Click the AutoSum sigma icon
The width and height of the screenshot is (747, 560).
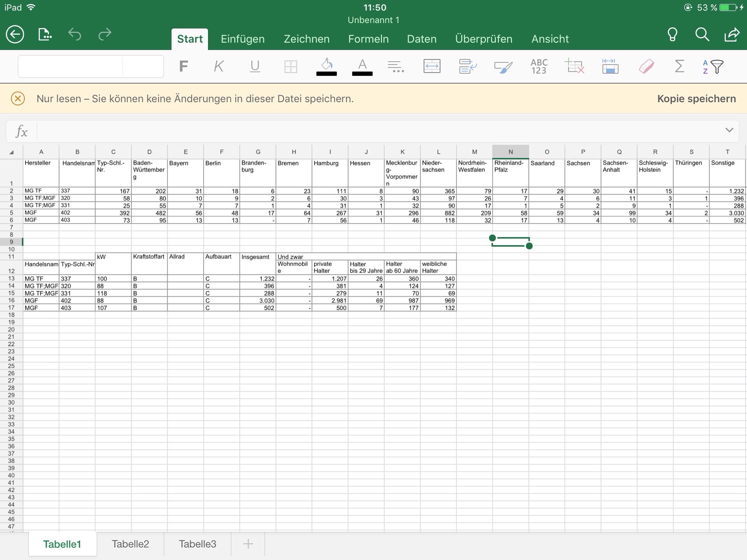[679, 66]
